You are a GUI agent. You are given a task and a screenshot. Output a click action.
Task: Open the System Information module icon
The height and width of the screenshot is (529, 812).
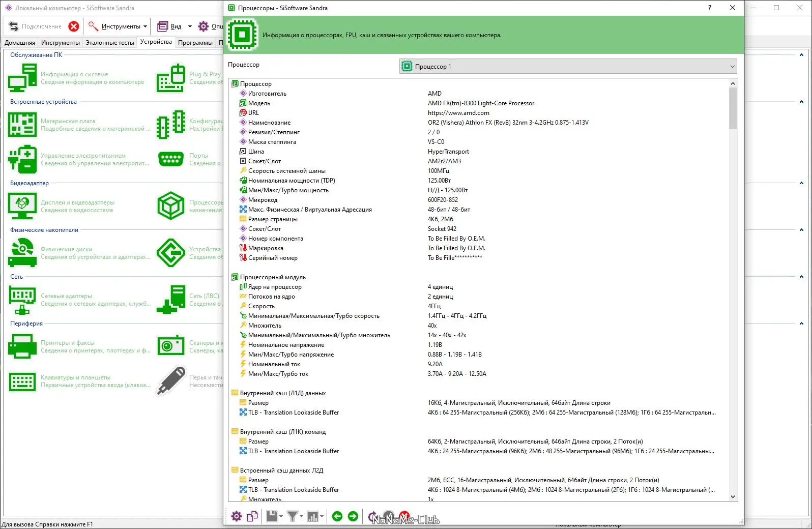[x=22, y=78]
